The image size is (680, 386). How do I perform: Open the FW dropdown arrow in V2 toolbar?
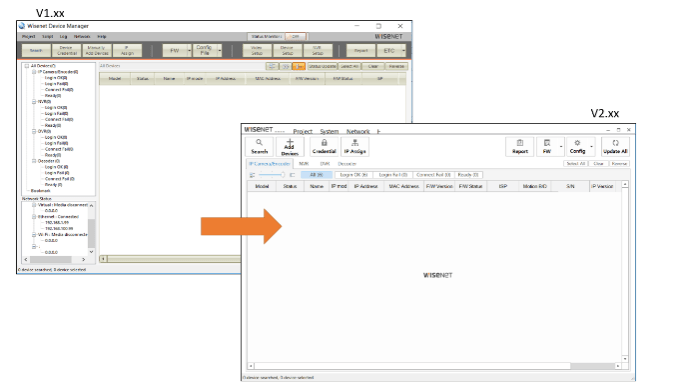(x=561, y=147)
